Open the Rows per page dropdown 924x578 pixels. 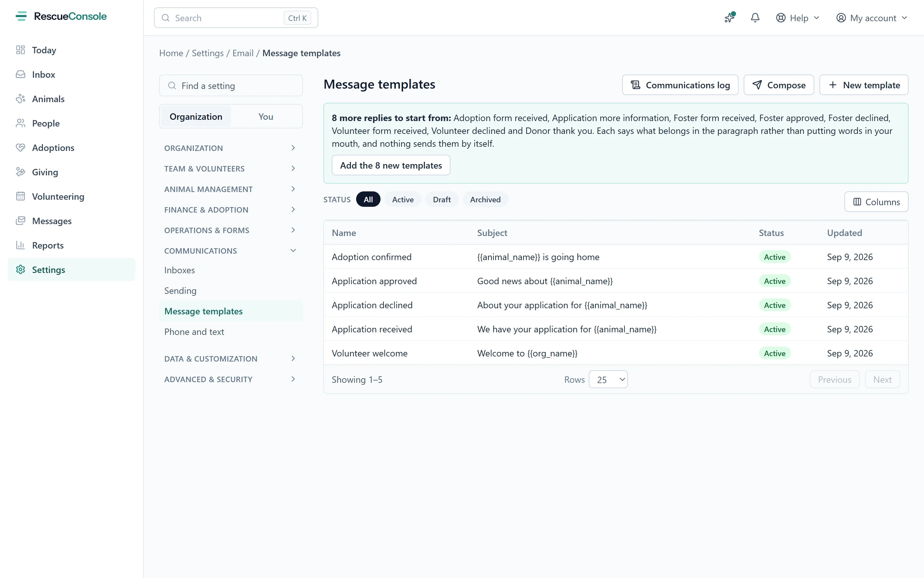pos(608,380)
